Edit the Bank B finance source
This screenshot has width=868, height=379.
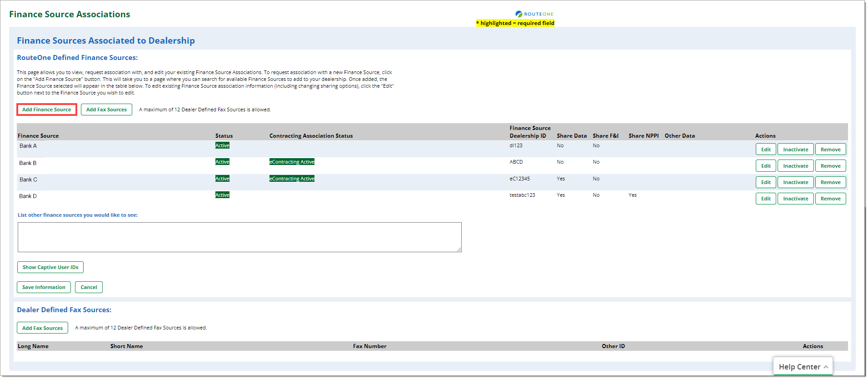tap(766, 166)
